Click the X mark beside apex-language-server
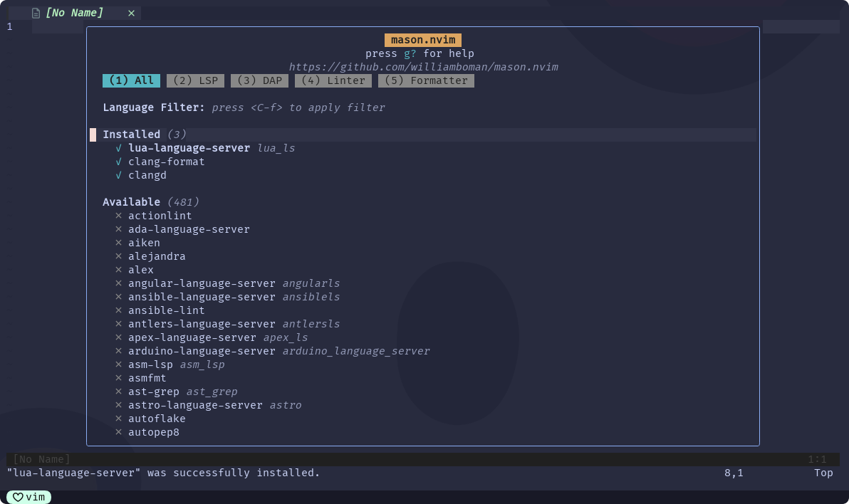 point(118,337)
